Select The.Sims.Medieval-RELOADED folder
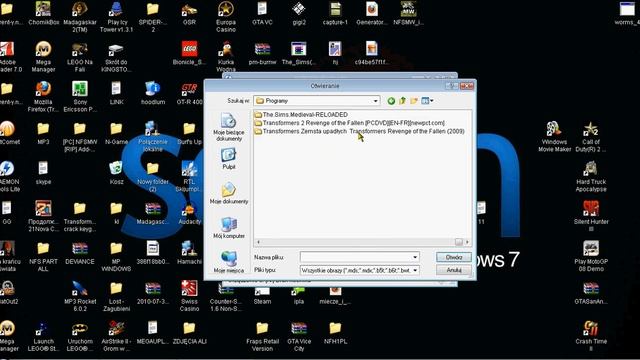Screen dimensions: 640x360 click(301, 115)
